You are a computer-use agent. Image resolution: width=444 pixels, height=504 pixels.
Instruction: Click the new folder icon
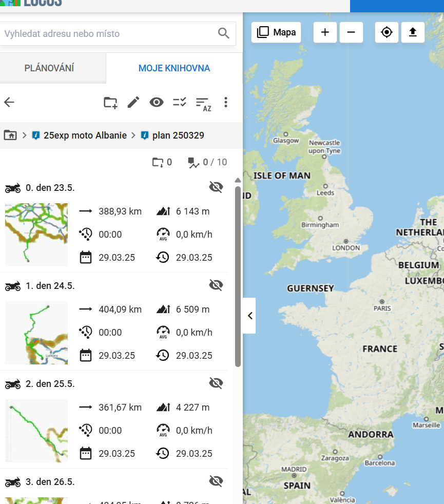(x=110, y=102)
